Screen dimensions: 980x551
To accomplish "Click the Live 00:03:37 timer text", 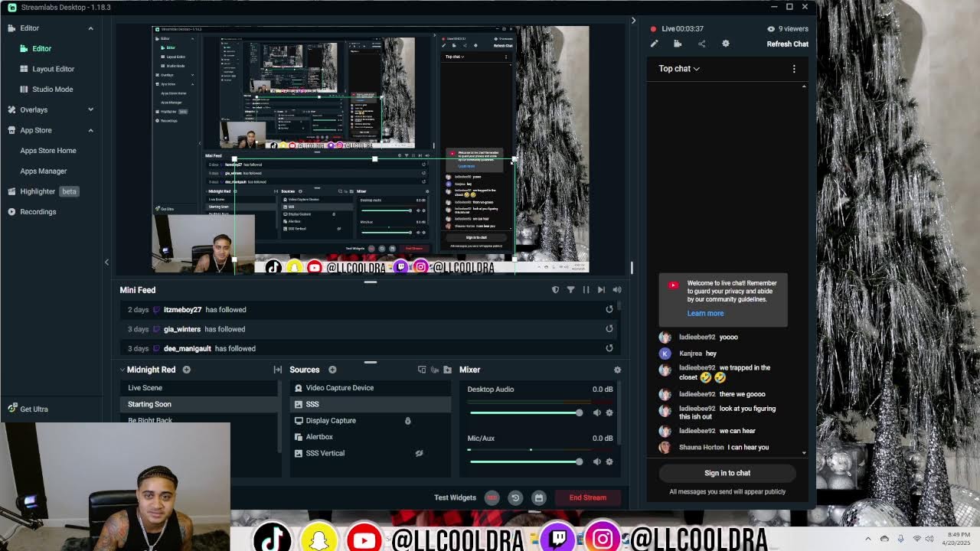I will [682, 29].
